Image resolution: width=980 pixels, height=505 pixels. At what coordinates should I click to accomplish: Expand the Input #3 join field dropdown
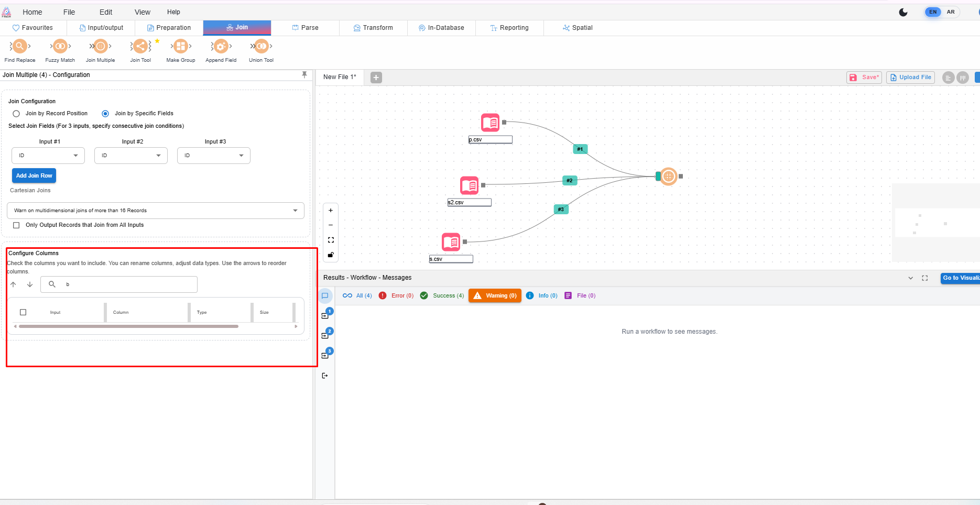tap(214, 156)
